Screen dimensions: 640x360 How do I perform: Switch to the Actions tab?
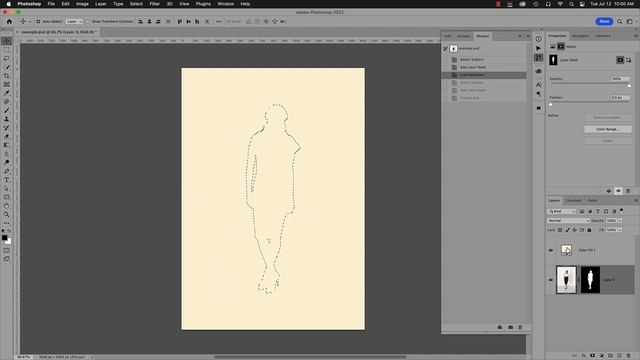point(463,36)
